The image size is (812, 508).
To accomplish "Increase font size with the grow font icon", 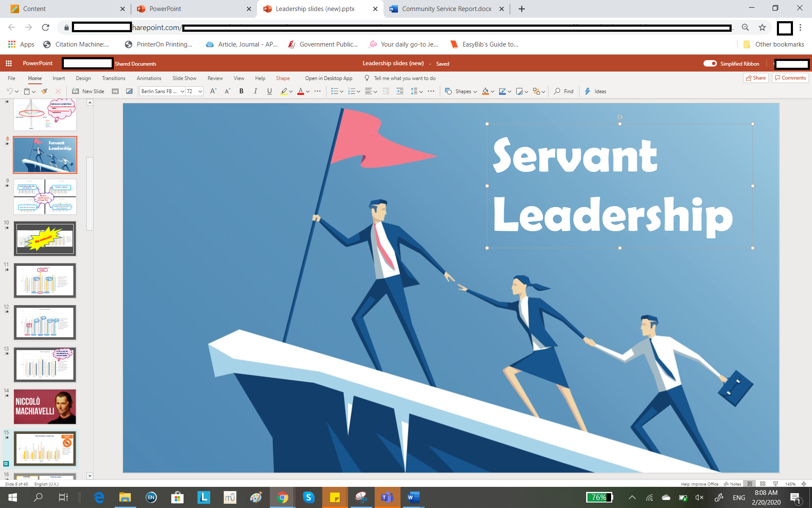I will 213,91.
